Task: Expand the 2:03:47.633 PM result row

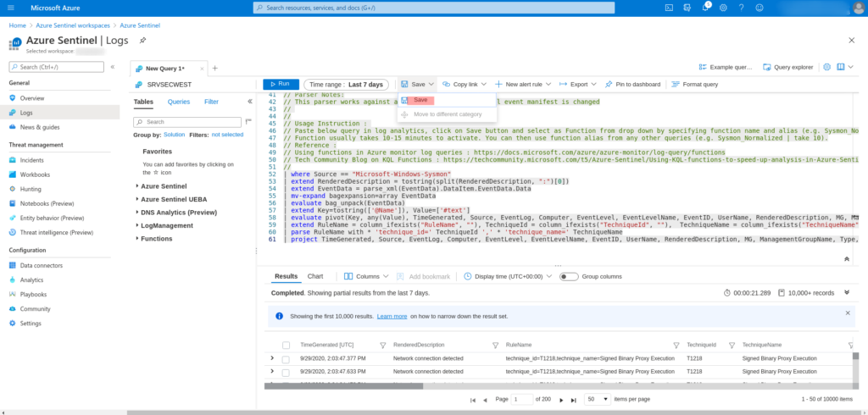Action: tap(272, 371)
